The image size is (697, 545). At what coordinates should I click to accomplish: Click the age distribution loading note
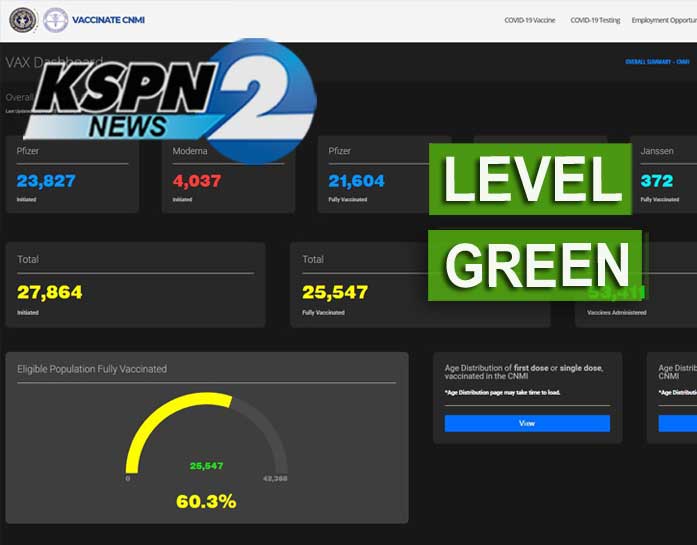click(502, 393)
